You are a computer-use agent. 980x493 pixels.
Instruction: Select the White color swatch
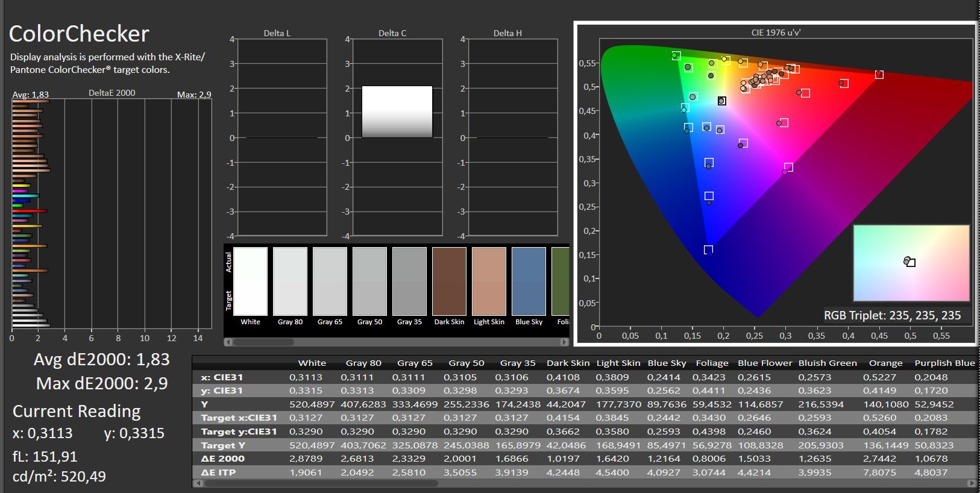250,281
